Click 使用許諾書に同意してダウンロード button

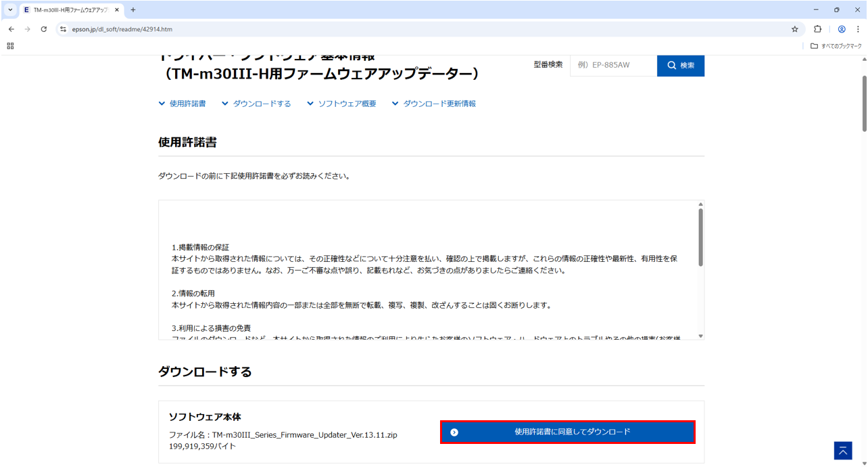567,432
